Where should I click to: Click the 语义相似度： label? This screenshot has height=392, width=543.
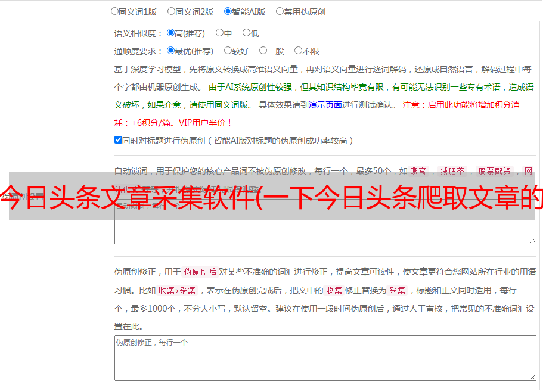click(138, 33)
